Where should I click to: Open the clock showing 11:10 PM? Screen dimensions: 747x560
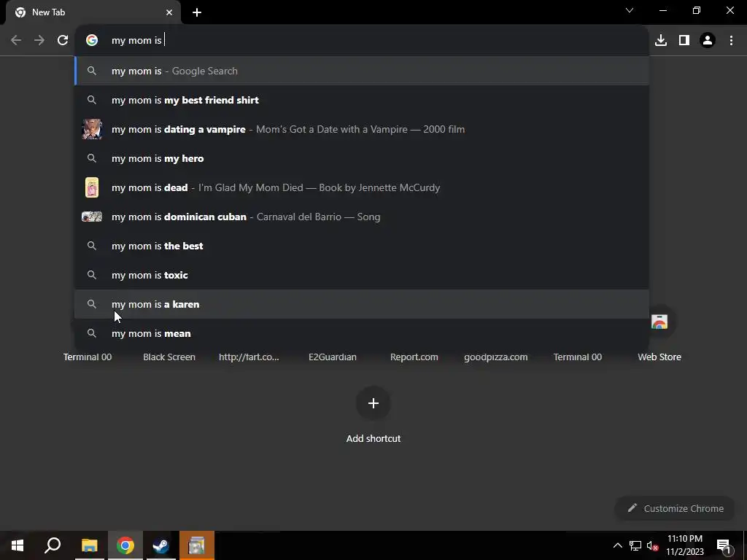[685, 545]
